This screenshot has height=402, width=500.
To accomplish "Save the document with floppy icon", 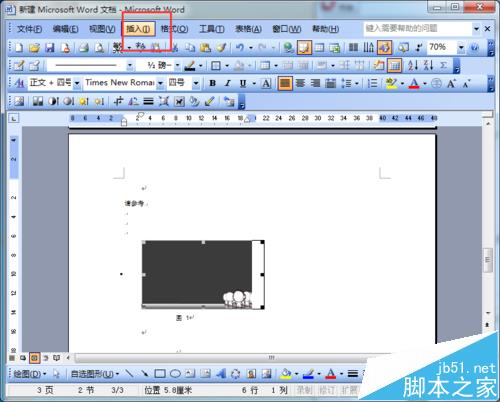I will (x=50, y=48).
